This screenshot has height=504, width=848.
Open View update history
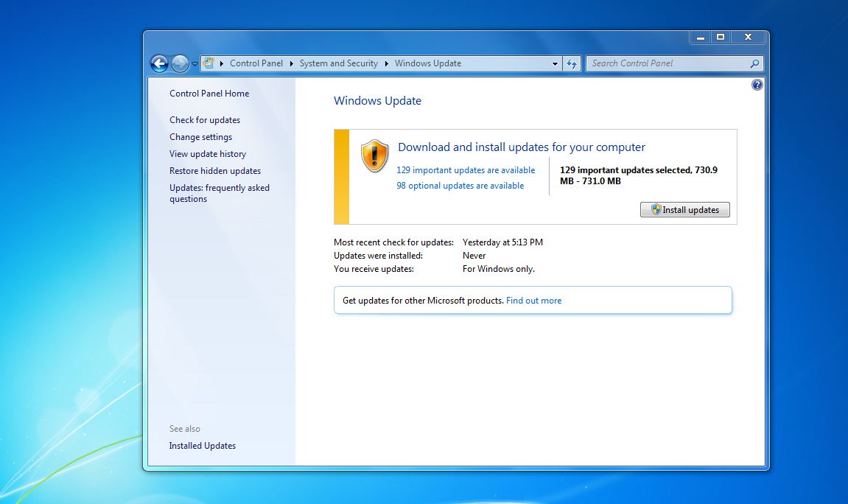click(x=207, y=153)
